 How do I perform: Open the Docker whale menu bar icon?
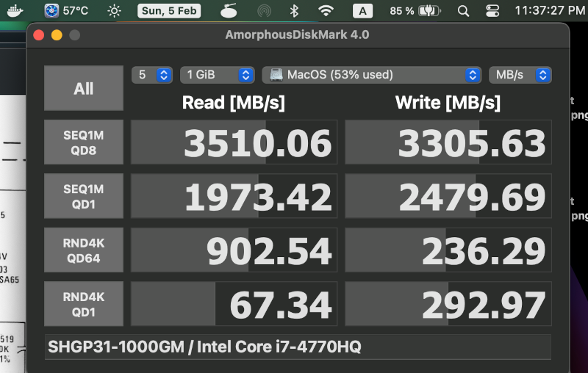click(x=15, y=11)
